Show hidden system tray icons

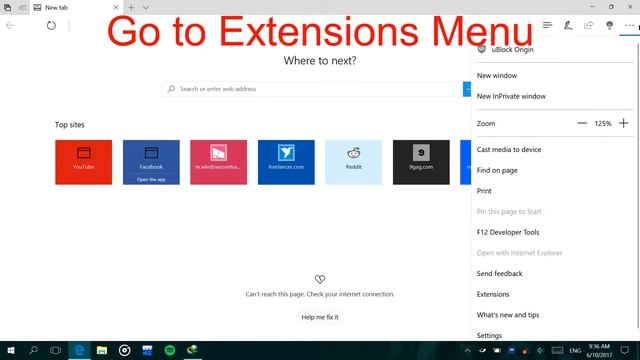point(467,351)
